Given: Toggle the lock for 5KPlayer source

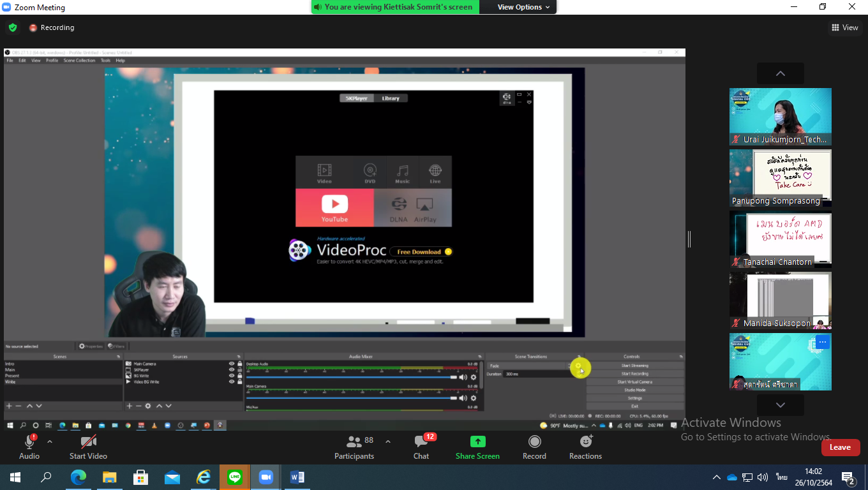Looking at the screenshot, I should 240,370.
